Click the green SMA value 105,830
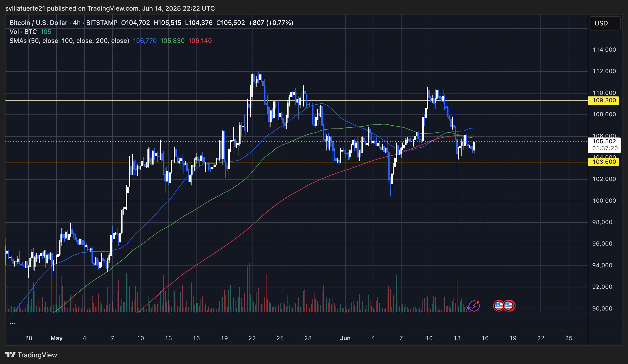Image resolution: width=628 pixels, height=364 pixels. (x=172, y=41)
